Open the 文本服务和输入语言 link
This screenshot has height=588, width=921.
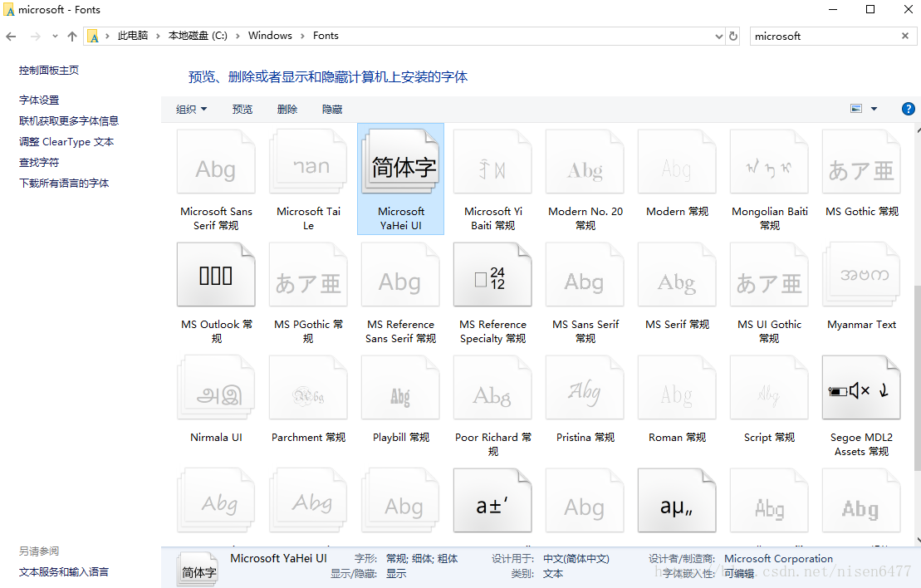(x=63, y=572)
